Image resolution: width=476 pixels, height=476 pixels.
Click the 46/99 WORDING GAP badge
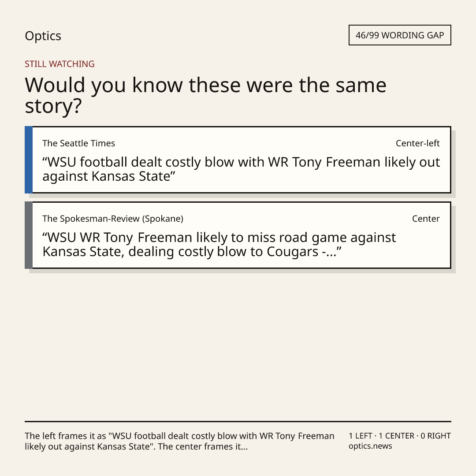400,35
